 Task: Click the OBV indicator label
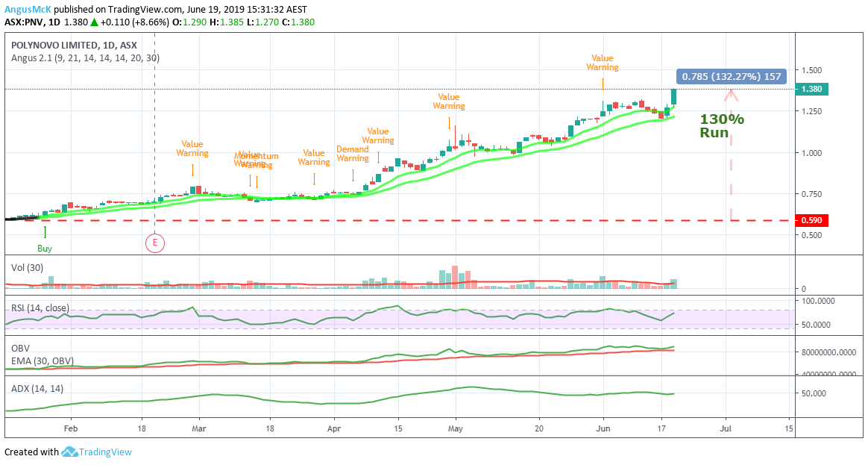point(20,349)
